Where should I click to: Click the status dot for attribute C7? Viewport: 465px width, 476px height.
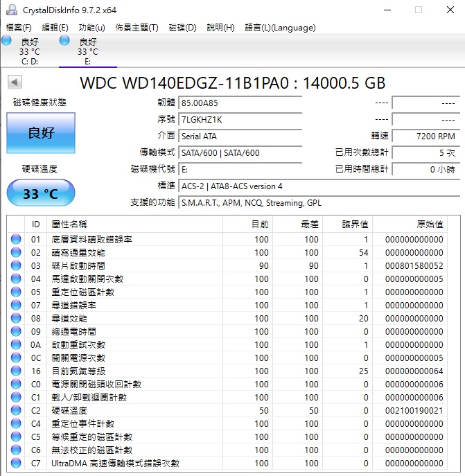[16, 463]
